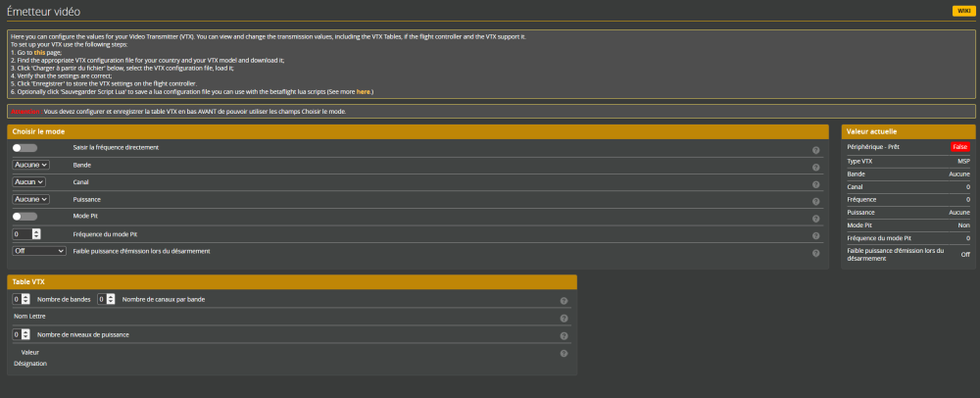Click help icon next to Puissance row
Viewport: 980px width, 398px height.
click(815, 200)
